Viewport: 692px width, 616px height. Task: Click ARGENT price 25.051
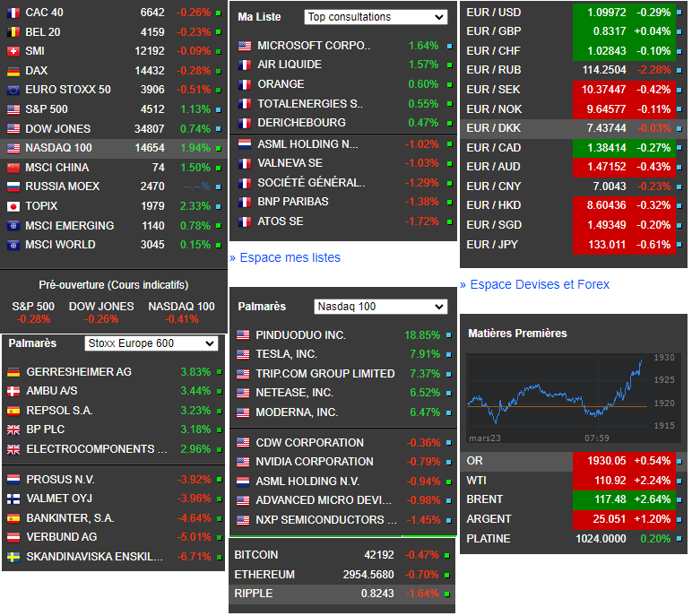610,519
